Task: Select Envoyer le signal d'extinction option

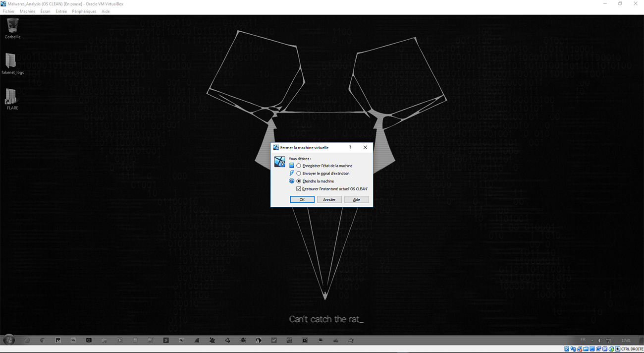Action: tap(298, 173)
